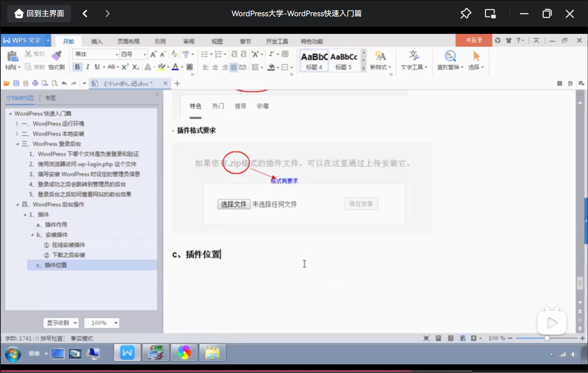The height and width of the screenshot is (373, 588).
Task: Click the highlight color pen swatch
Action: 161,67
